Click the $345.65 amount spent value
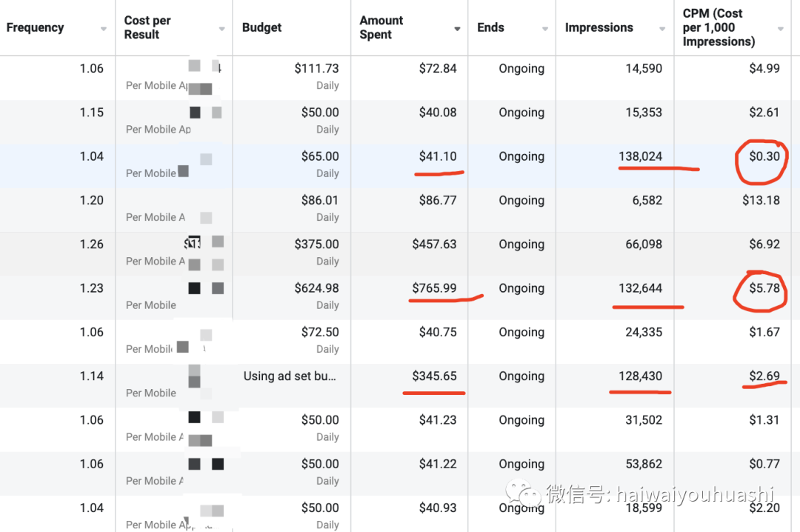The width and height of the screenshot is (800, 532). (x=434, y=376)
